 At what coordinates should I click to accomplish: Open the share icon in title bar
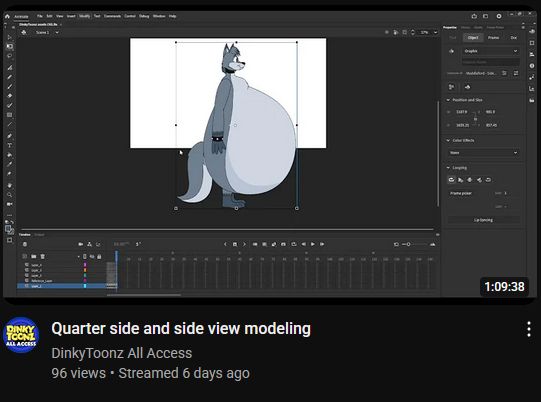(474, 16)
